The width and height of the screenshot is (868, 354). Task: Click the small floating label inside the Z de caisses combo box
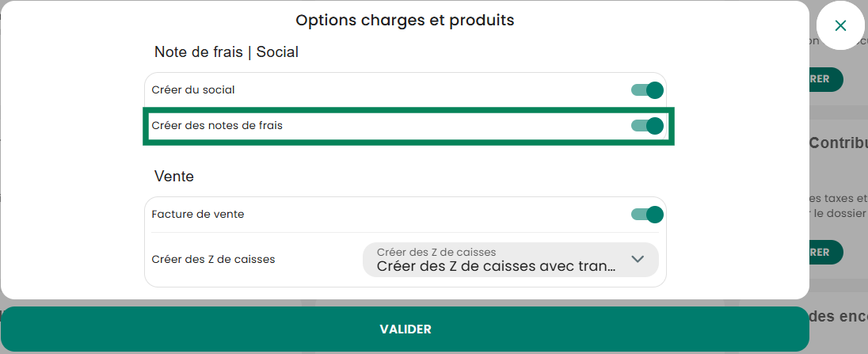click(x=436, y=252)
